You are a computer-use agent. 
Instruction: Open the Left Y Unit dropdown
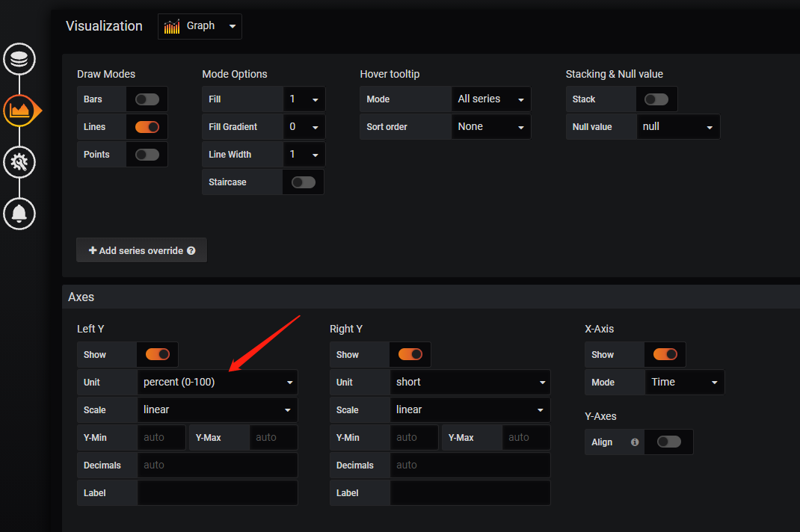click(218, 383)
